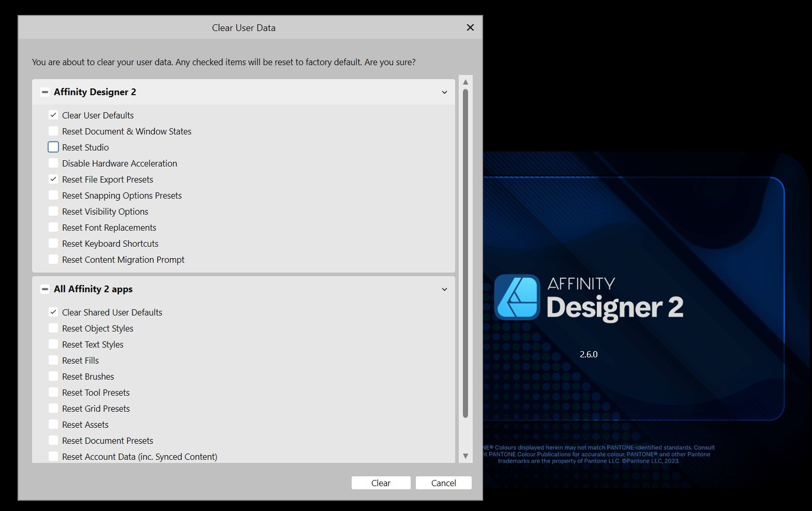The image size is (812, 511).
Task: Tick the Reset Brushes checkbox
Action: pos(53,377)
